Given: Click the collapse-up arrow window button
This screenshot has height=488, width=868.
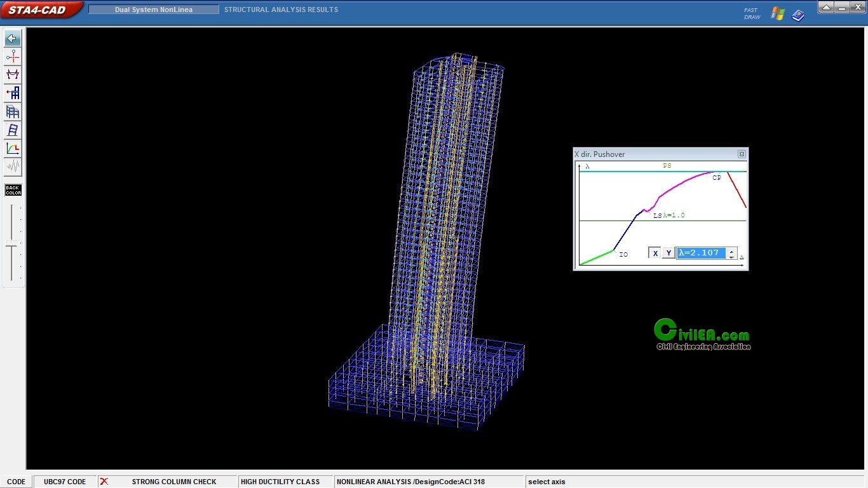Looking at the screenshot, I should [826, 8].
